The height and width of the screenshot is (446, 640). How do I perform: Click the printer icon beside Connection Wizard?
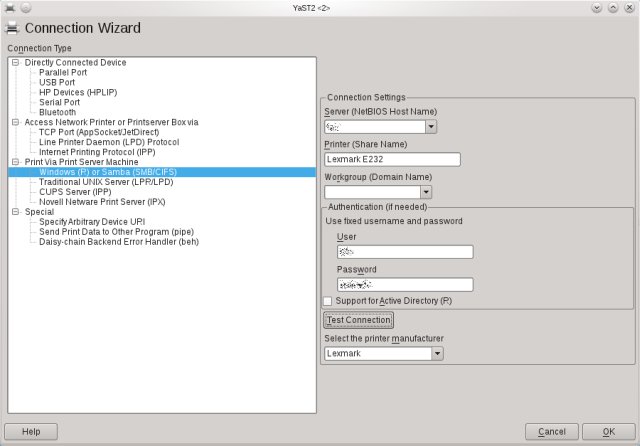click(12, 28)
